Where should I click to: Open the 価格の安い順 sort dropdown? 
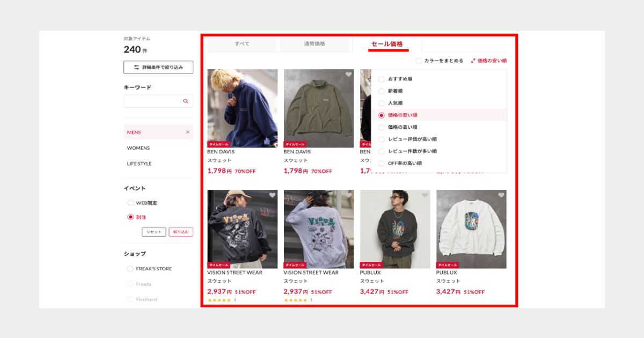[488, 61]
